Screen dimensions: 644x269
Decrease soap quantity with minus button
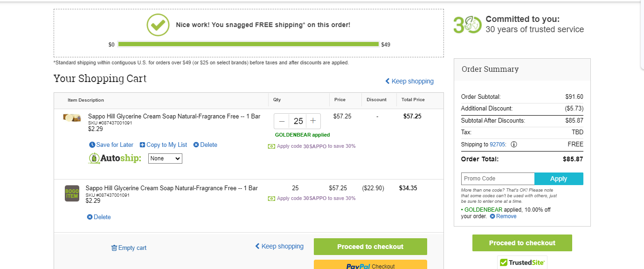pos(282,121)
